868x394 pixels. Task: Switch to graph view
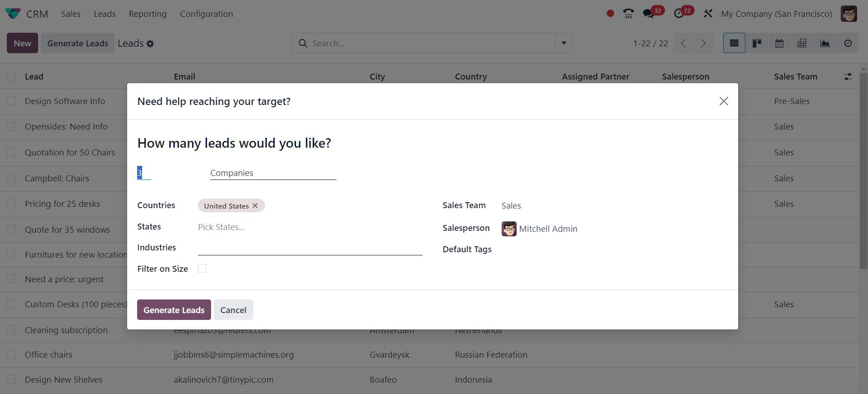click(x=825, y=43)
